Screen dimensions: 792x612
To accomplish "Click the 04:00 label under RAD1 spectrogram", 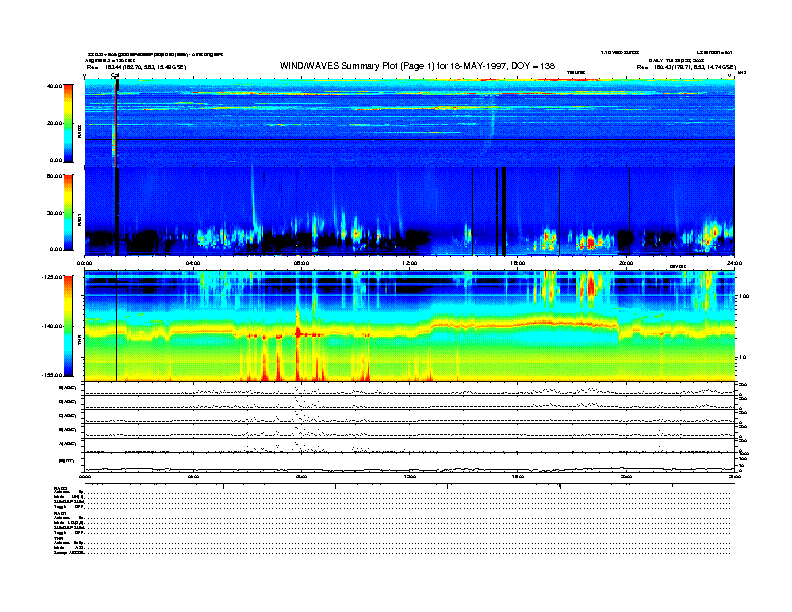I will coord(193,263).
